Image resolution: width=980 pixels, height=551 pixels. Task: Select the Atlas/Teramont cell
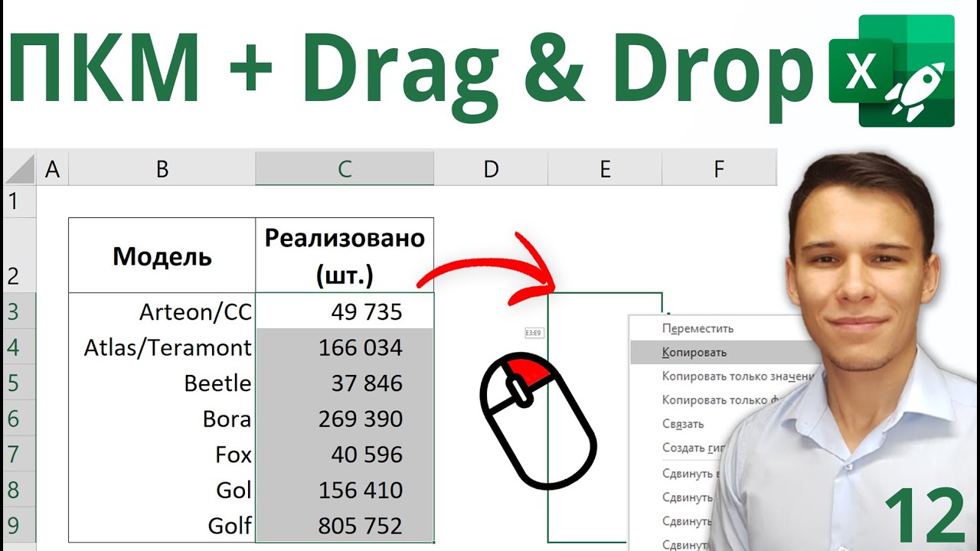click(x=162, y=347)
